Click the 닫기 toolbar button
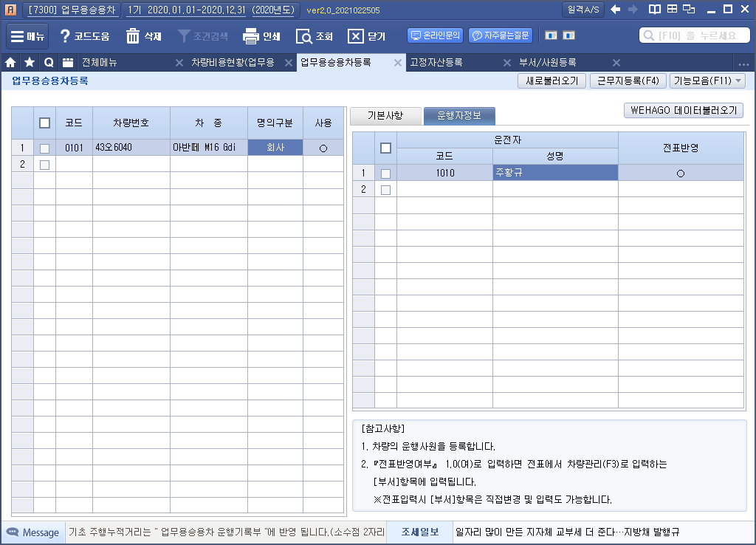The height and width of the screenshot is (545, 756). [x=366, y=36]
